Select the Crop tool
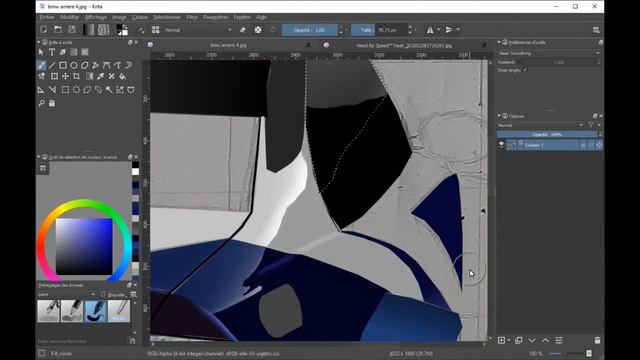 (x=76, y=76)
